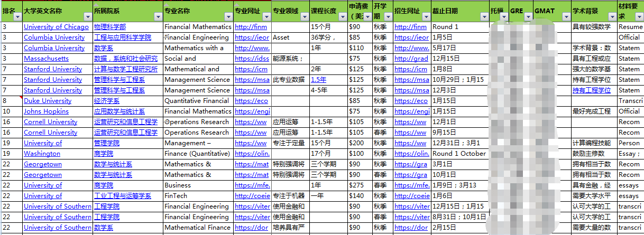This screenshot has width=644, height=235.
Task: Follow the Massachusetts university link
Action: point(46,59)
